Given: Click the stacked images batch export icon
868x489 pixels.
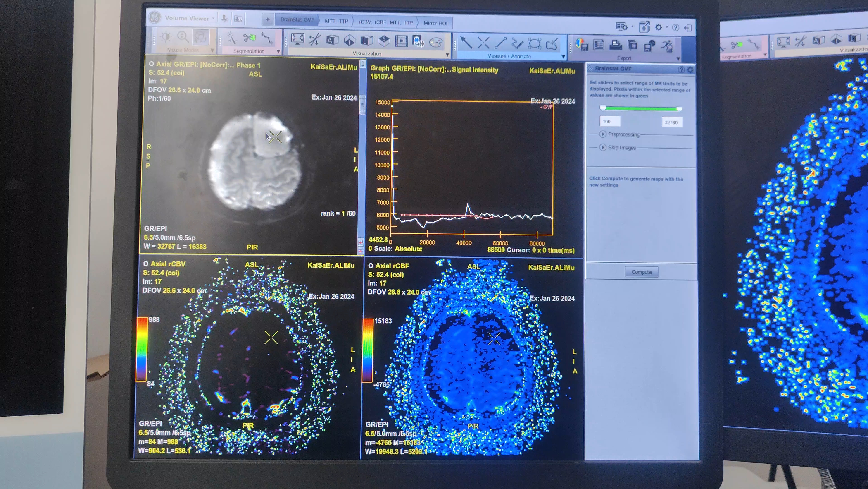Looking at the screenshot, I should point(633,45).
